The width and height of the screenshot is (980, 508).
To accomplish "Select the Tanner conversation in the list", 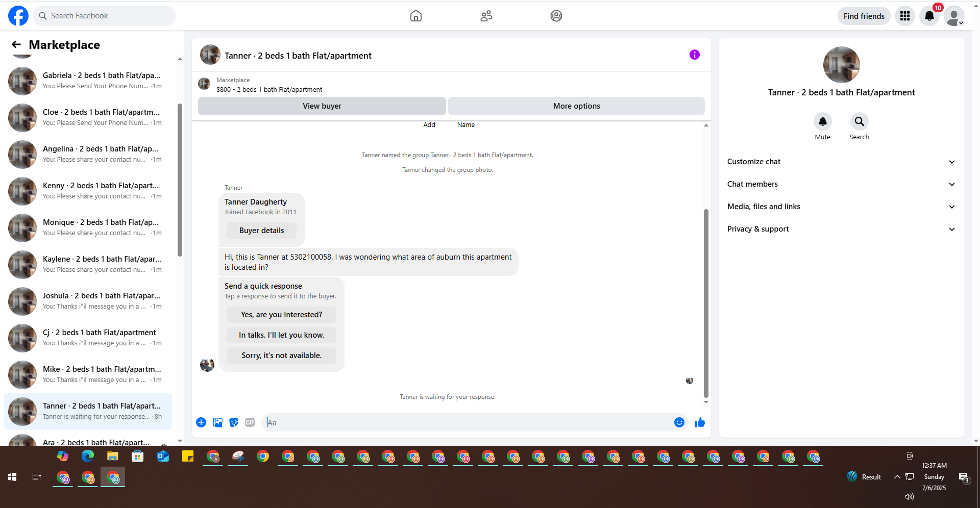I will (88, 411).
